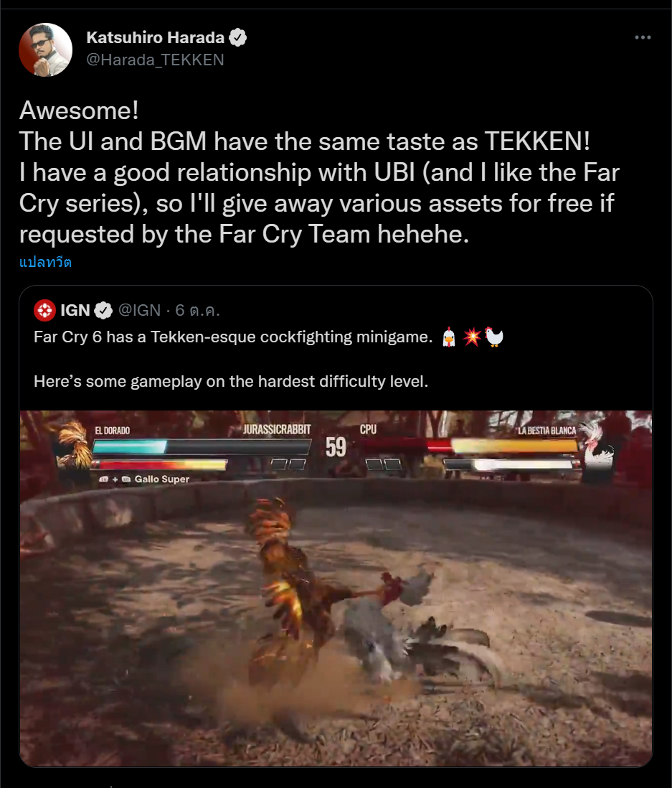This screenshot has height=788, width=672.
Task: Click the Thai translate tweet link
Action: click(45, 263)
